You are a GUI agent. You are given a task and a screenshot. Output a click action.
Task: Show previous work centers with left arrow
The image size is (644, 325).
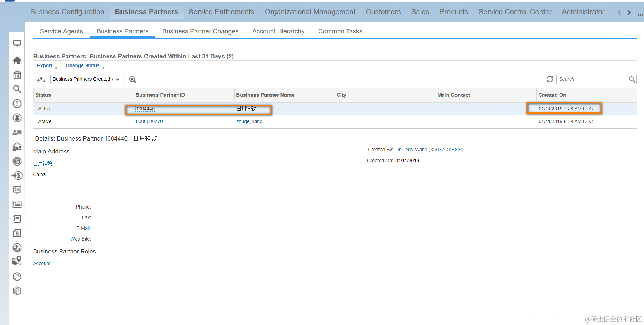coord(619,12)
